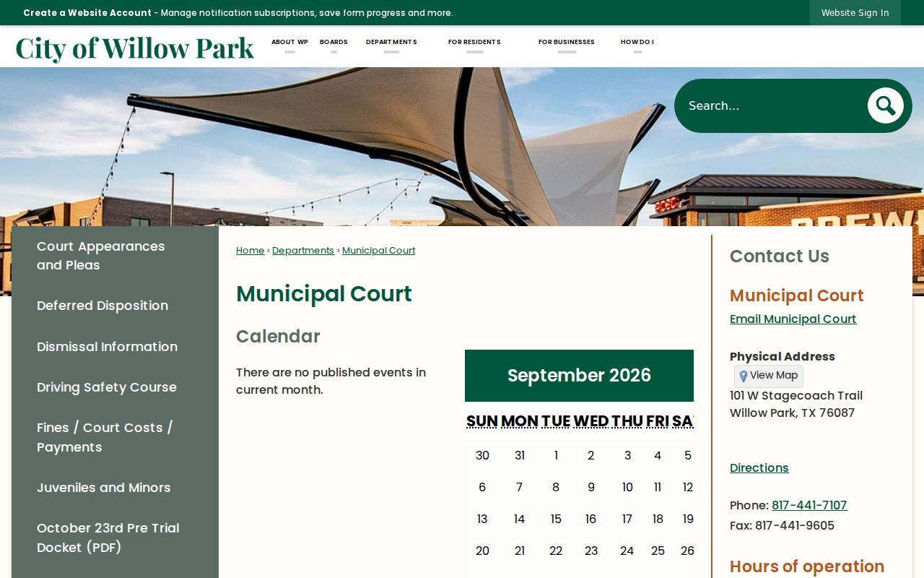
Task: Click 101 W Stagecoach Trail address text
Action: [x=796, y=396]
